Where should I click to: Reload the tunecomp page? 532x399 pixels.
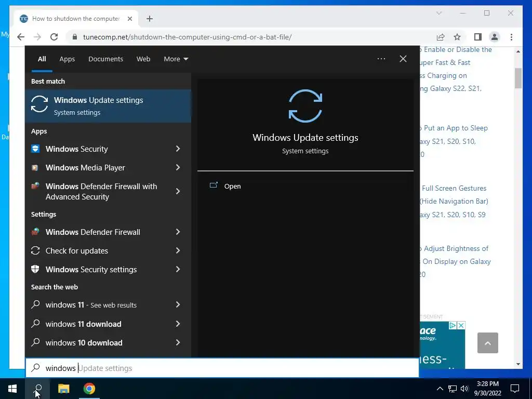(54, 37)
